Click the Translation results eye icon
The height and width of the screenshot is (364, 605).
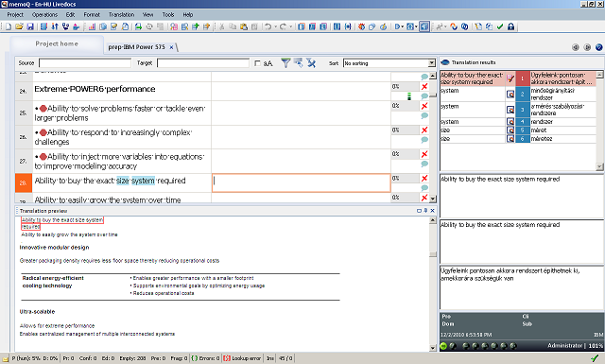coord(445,62)
